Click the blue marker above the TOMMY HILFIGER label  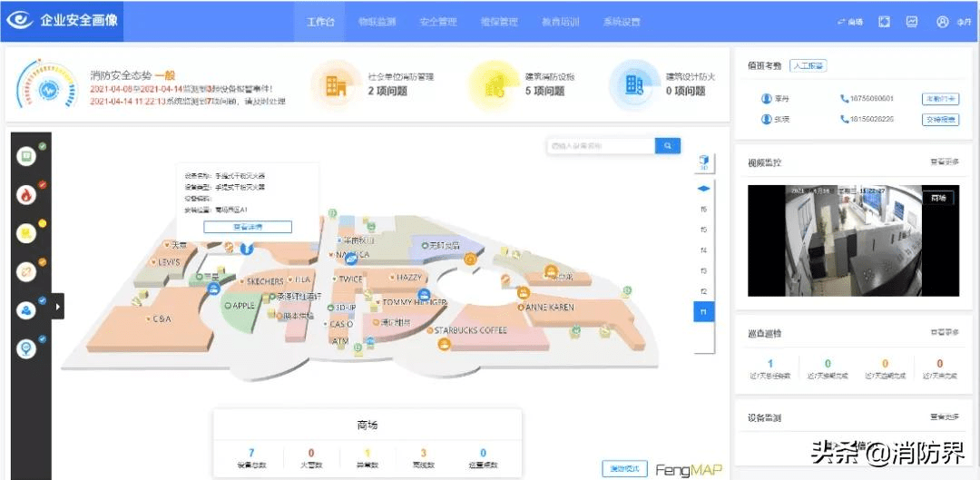point(424,294)
